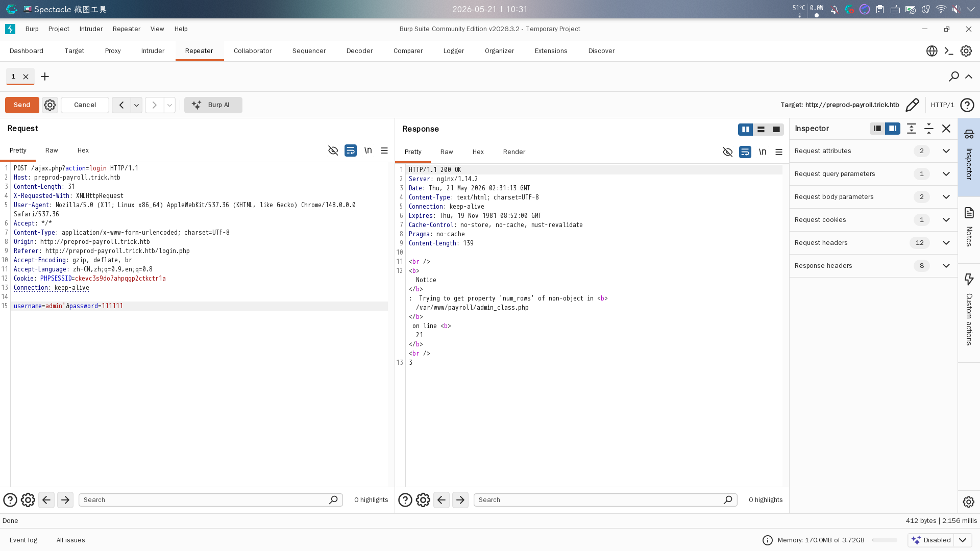The image size is (980, 551).
Task: Open the Event log
Action: tap(23, 540)
